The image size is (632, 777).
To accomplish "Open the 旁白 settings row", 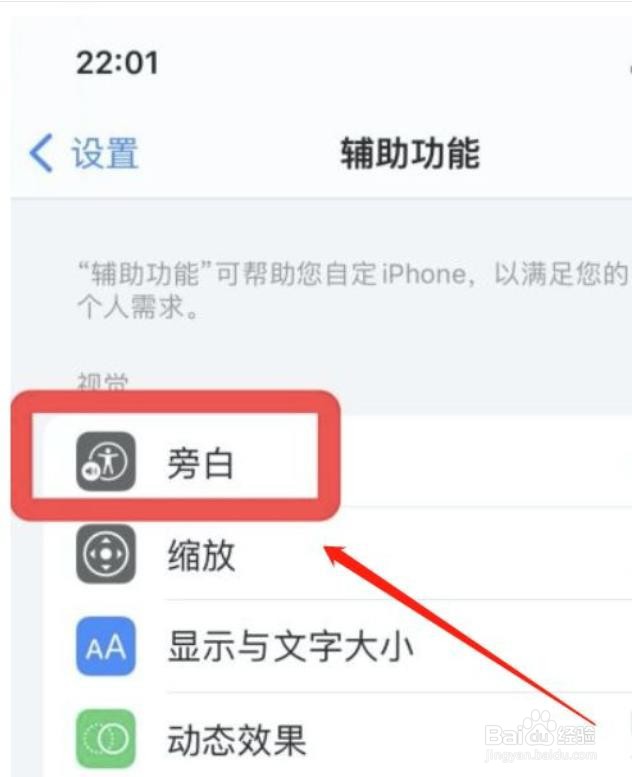I will click(x=337, y=461).
